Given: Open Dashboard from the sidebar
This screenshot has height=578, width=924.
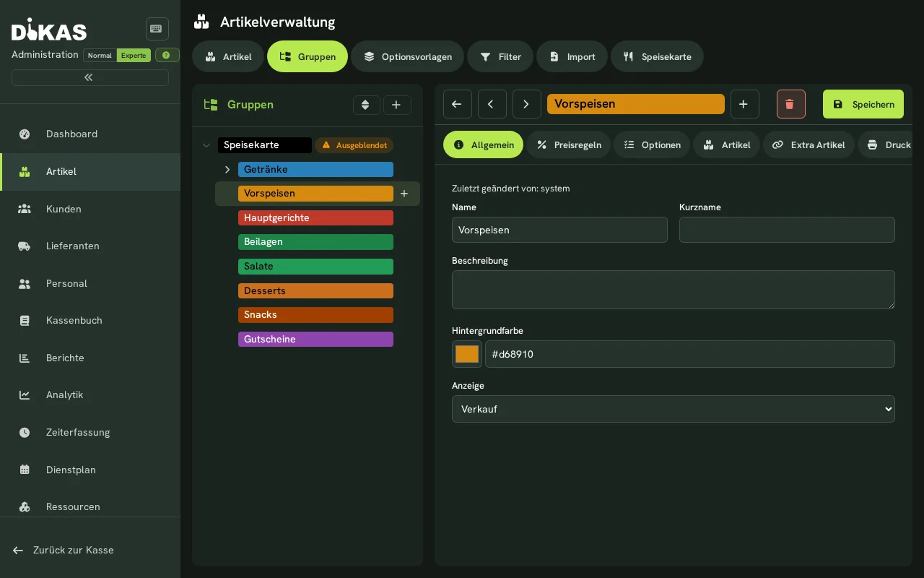Looking at the screenshot, I should pyautogui.click(x=90, y=134).
